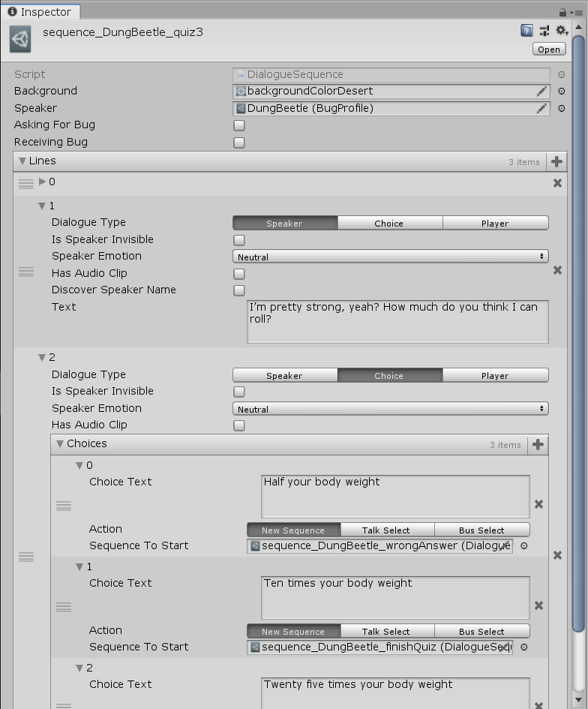The height and width of the screenshot is (709, 588).
Task: Grab reorder handle of choice 0
Action: [64, 506]
